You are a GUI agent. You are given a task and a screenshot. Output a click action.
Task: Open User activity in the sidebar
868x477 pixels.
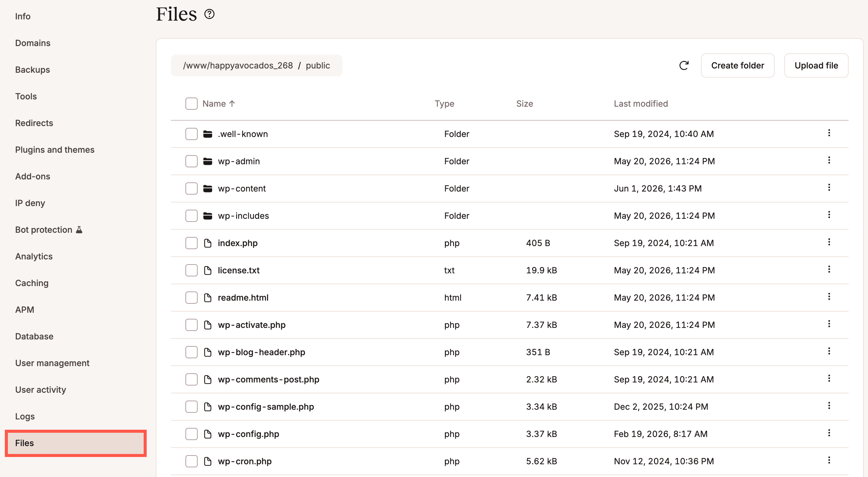[x=40, y=390]
